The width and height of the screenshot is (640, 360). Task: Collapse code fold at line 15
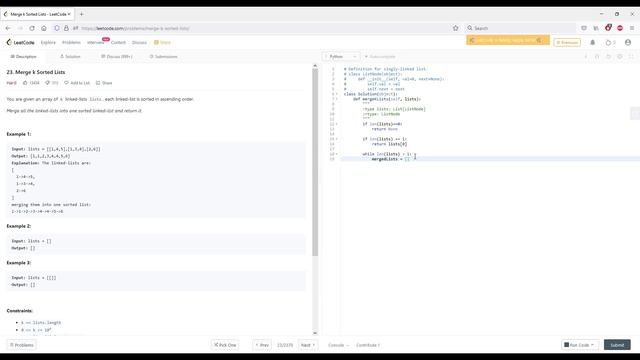pos(337,139)
